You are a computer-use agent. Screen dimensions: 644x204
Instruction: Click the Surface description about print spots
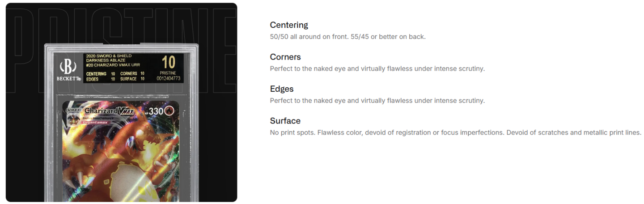pyautogui.click(x=455, y=133)
